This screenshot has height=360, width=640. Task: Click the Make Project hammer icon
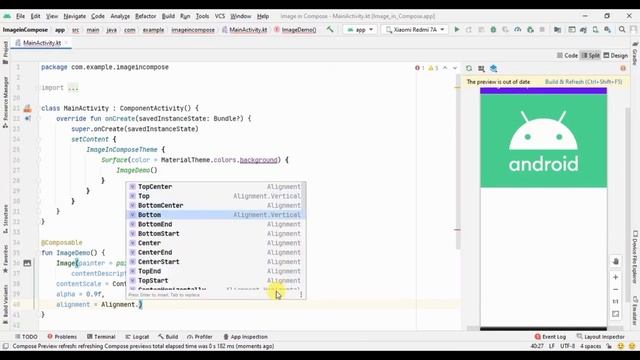[x=330, y=29]
